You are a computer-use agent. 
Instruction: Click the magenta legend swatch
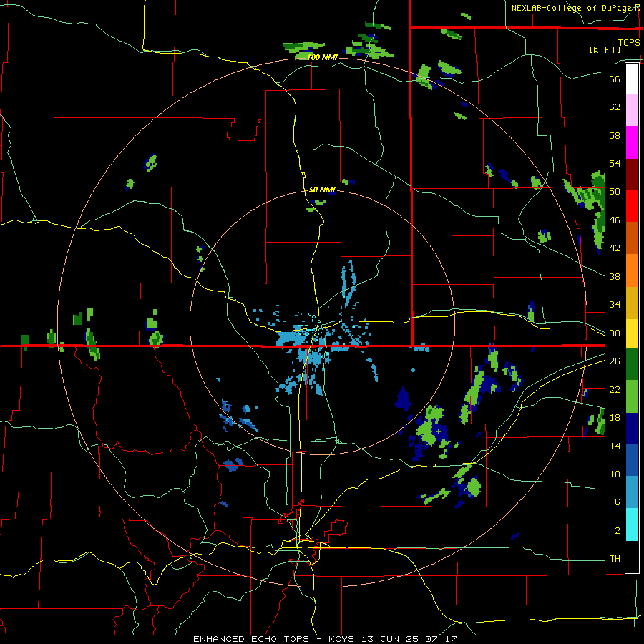pos(632,142)
